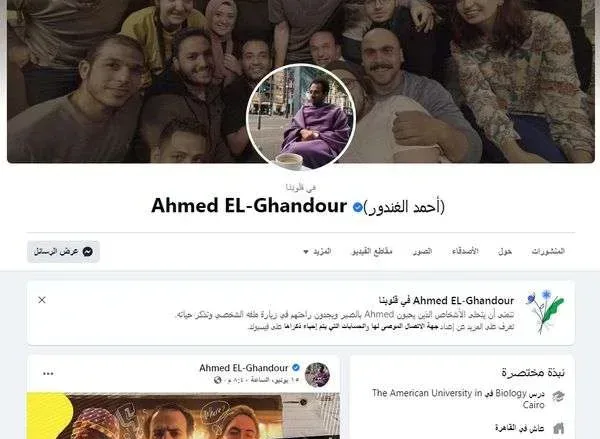Click the blue verified badge beside profile name

coord(357,207)
